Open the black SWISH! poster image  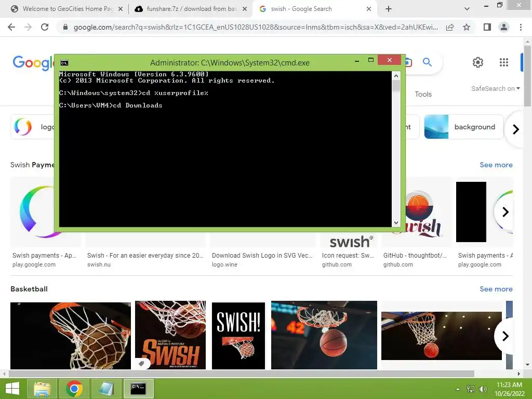pyautogui.click(x=238, y=335)
